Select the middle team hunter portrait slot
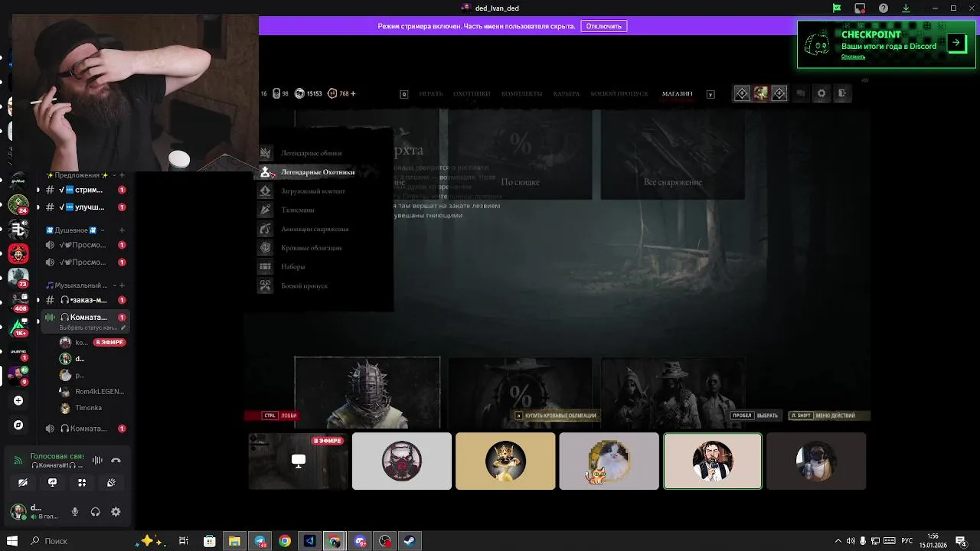The height and width of the screenshot is (551, 980). pyautogui.click(x=760, y=93)
